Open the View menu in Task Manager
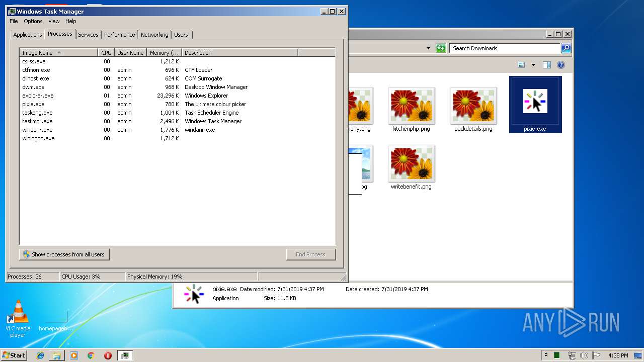The width and height of the screenshot is (644, 362). pyautogui.click(x=54, y=21)
